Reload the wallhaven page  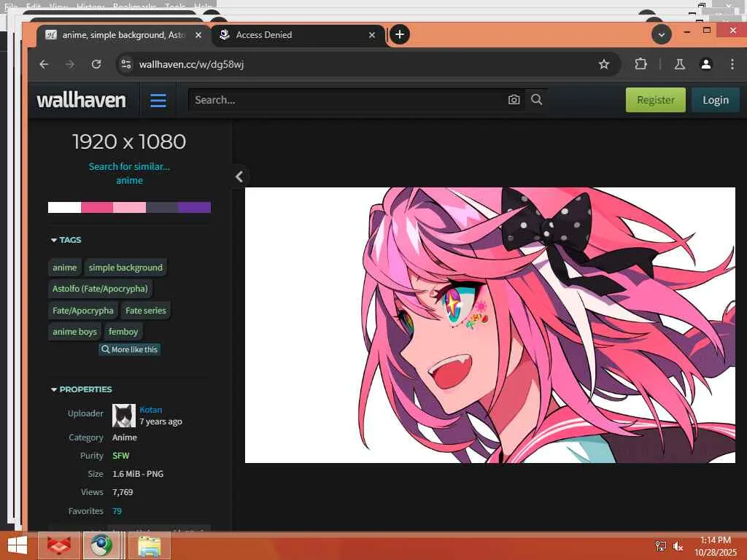pyautogui.click(x=96, y=64)
